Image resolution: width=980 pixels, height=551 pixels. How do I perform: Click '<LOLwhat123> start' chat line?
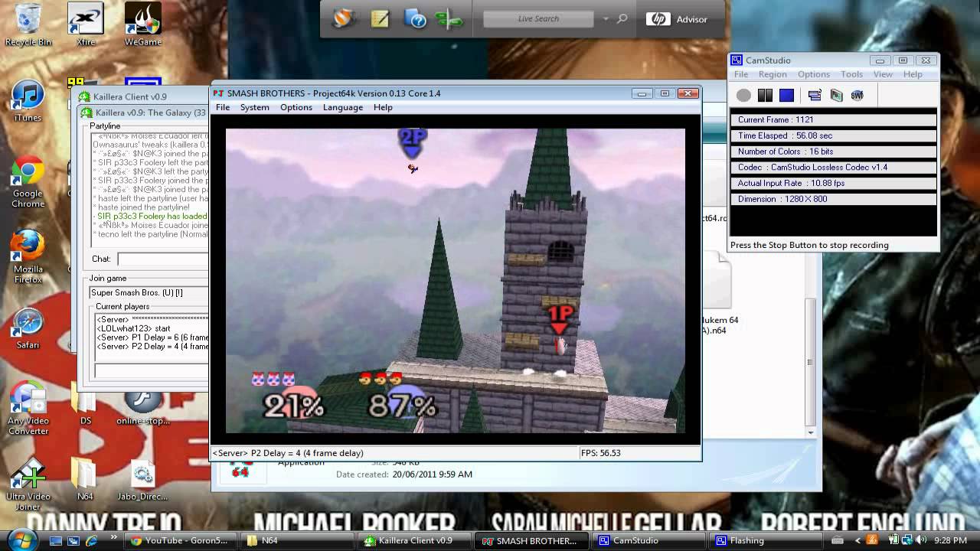[133, 328]
